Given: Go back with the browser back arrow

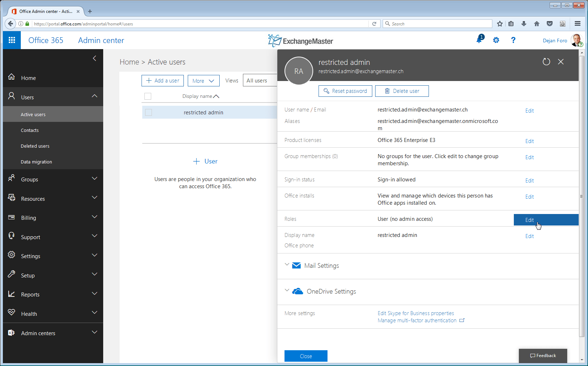Looking at the screenshot, I should click(10, 24).
